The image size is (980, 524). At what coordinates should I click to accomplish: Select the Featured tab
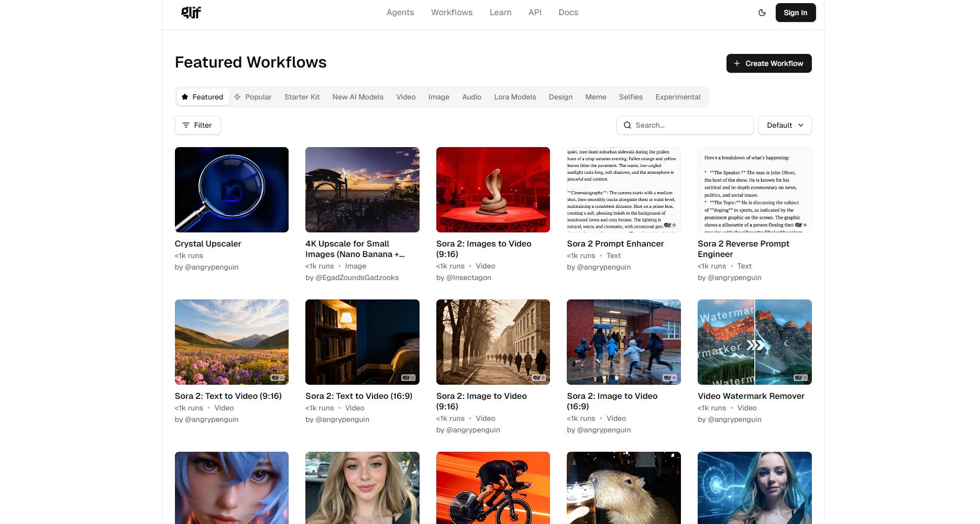[203, 97]
